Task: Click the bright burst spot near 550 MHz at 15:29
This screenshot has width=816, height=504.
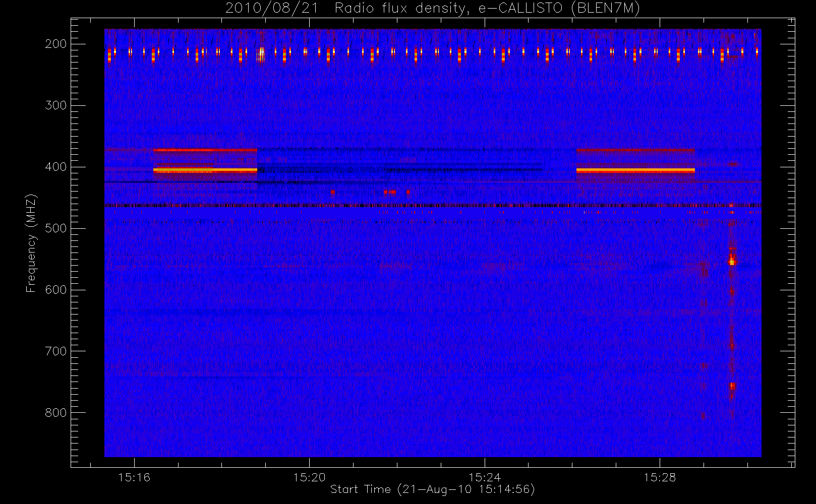Action: (x=732, y=260)
